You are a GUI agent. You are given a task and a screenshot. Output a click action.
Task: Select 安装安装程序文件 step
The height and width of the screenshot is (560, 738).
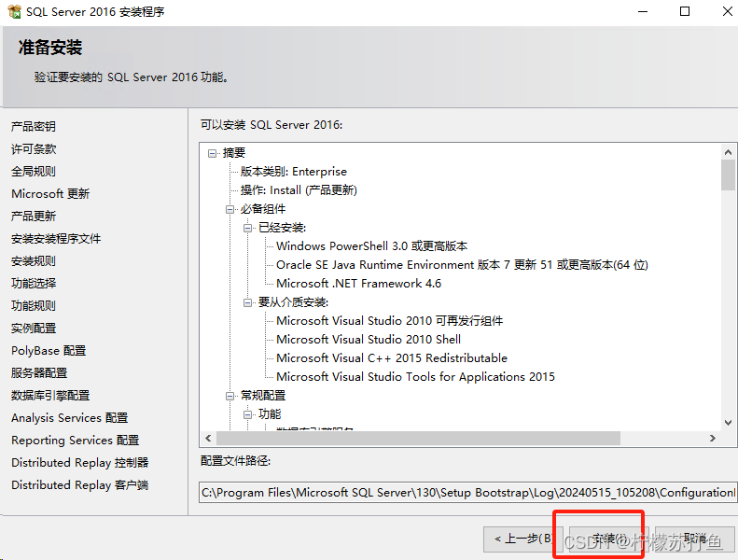point(56,239)
